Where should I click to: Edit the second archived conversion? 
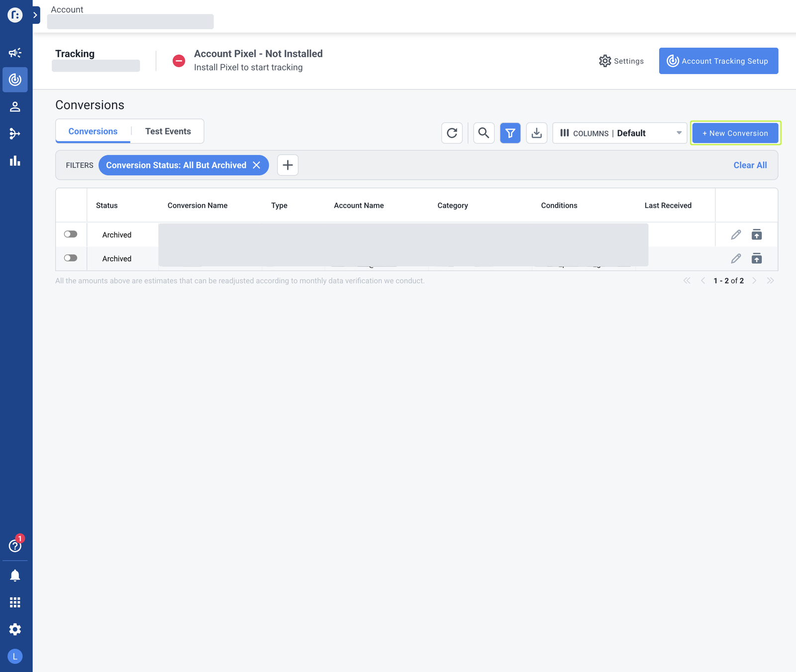click(x=736, y=259)
